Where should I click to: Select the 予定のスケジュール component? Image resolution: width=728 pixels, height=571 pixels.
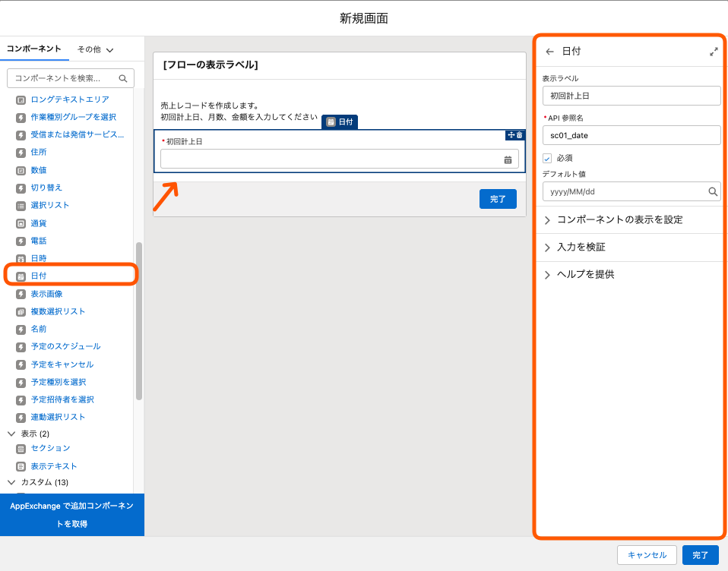(65, 346)
